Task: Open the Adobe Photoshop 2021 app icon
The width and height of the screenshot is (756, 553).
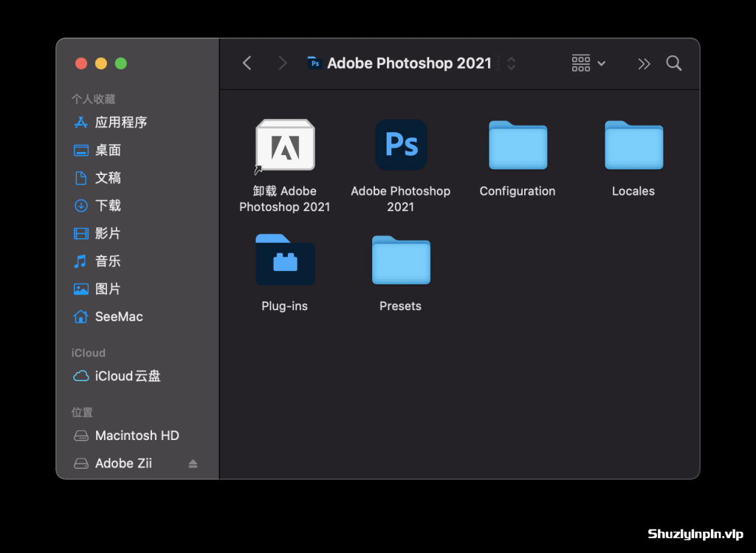Action: click(x=401, y=145)
